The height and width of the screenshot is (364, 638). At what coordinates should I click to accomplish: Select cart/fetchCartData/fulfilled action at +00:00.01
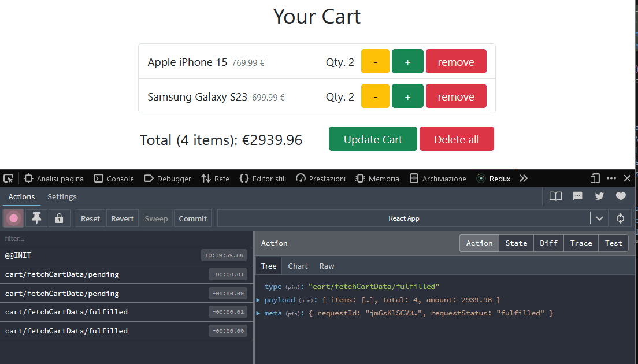tap(127, 312)
